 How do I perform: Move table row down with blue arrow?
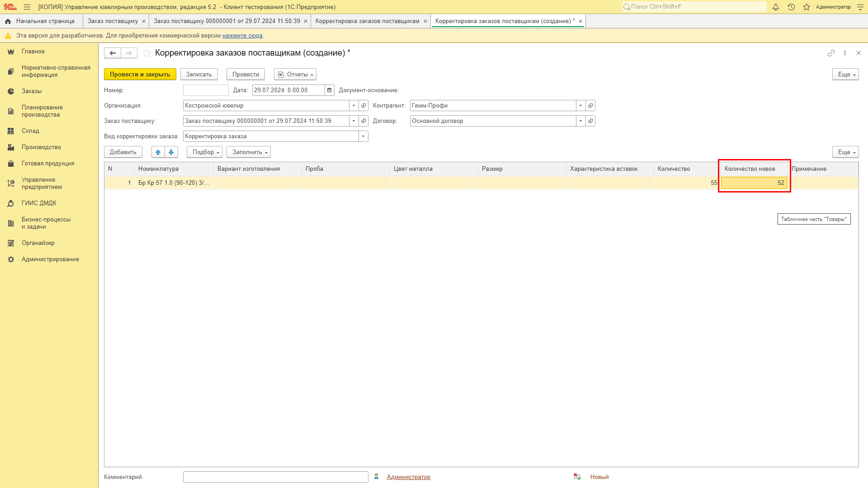point(171,152)
